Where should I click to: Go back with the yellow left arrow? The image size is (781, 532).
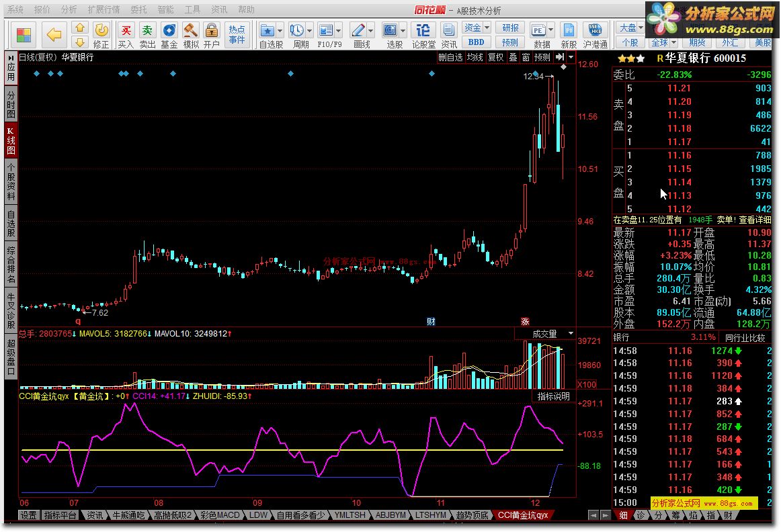coord(53,35)
